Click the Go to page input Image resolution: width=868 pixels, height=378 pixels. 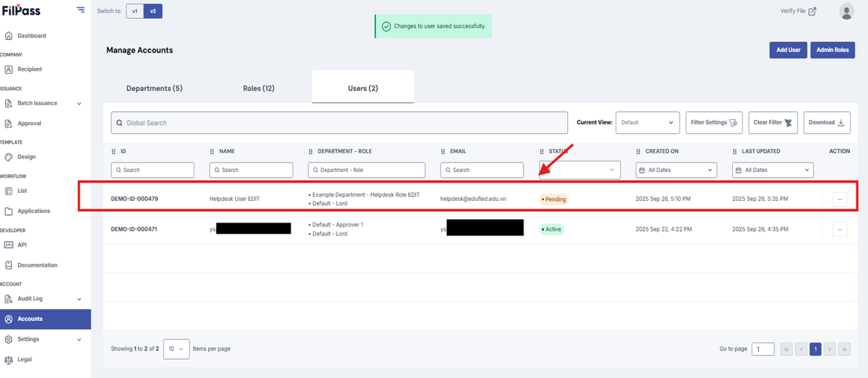pyautogui.click(x=763, y=349)
